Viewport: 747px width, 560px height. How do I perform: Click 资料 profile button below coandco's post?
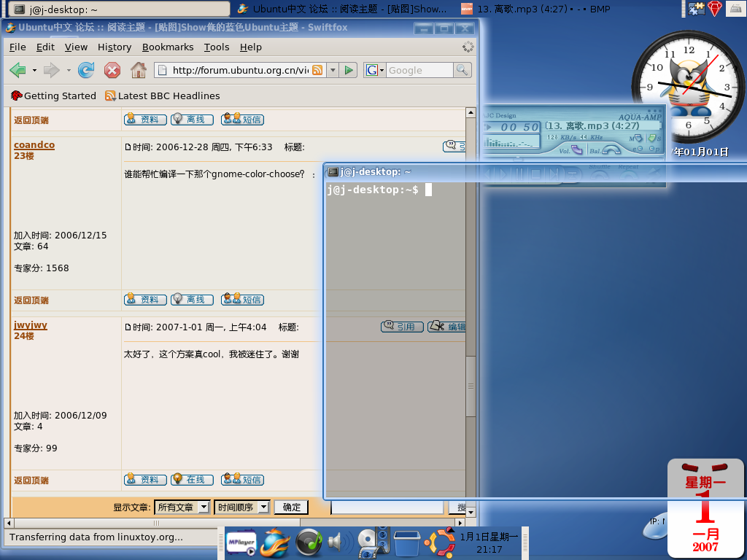pos(145,300)
